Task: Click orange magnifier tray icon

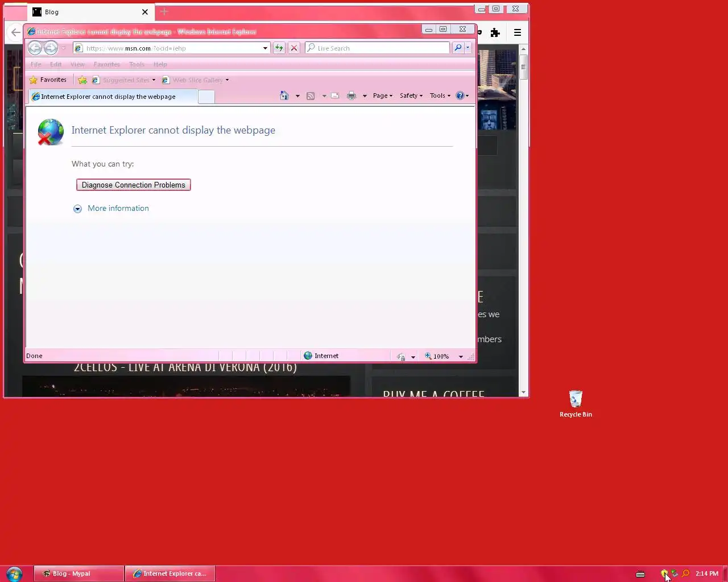Action: click(685, 573)
